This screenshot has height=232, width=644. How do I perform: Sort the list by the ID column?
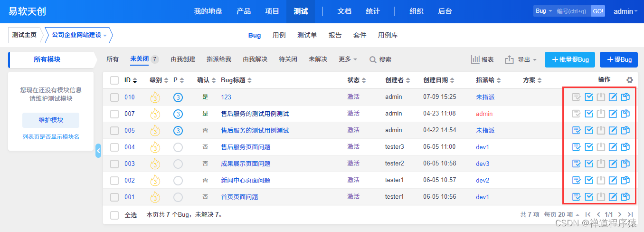click(131, 80)
